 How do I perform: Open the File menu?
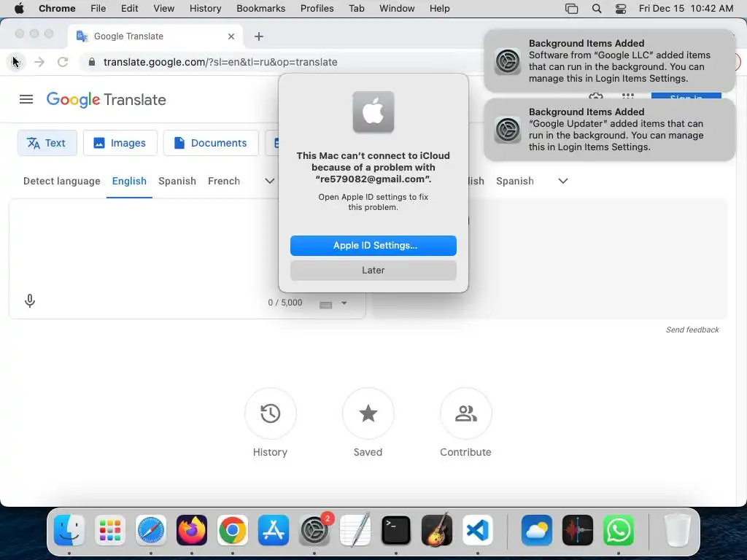pos(98,9)
